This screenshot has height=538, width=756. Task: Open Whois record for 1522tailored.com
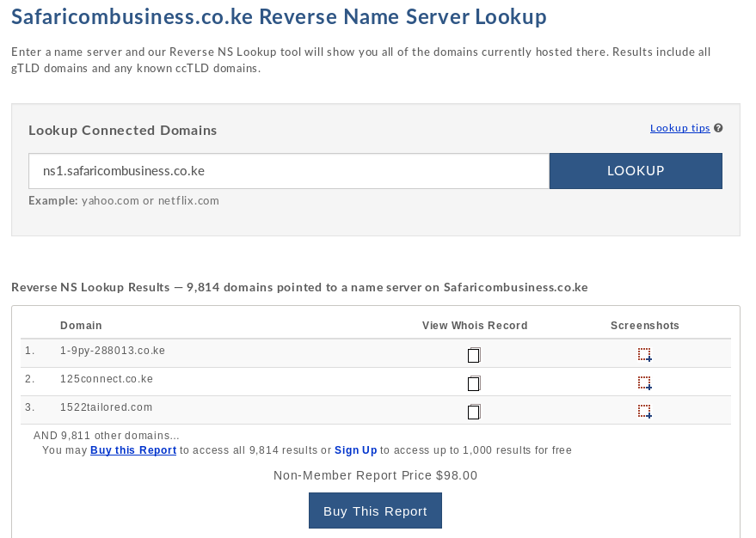point(474,412)
